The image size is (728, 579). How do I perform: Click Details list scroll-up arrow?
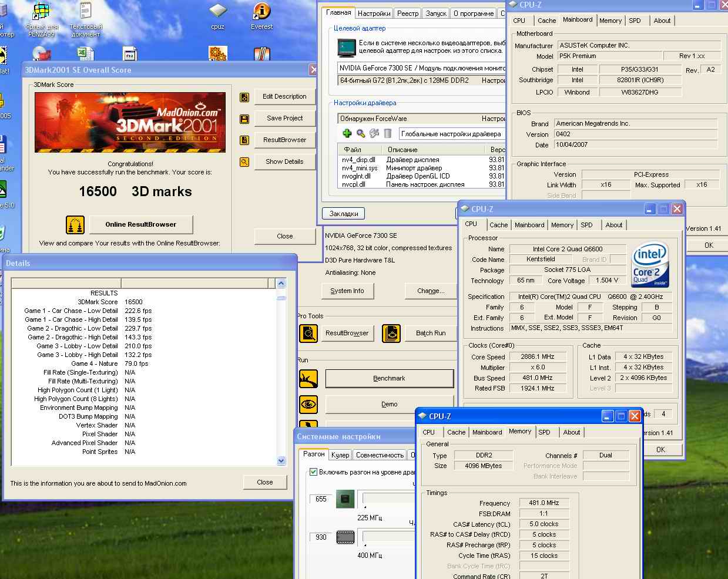pos(281,284)
